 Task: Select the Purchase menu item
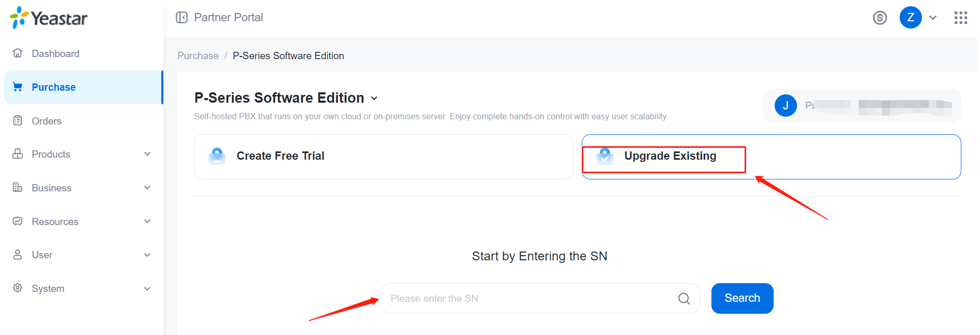83,87
